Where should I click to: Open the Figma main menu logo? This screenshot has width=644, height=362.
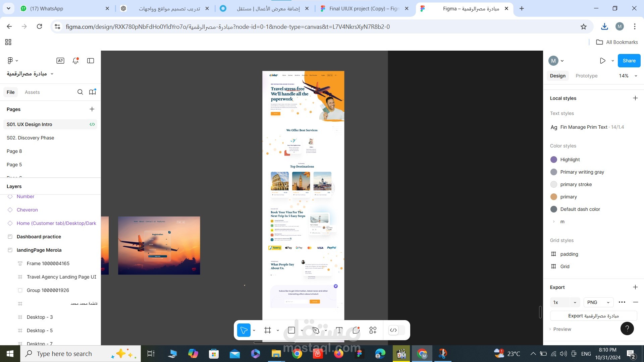click(10, 60)
